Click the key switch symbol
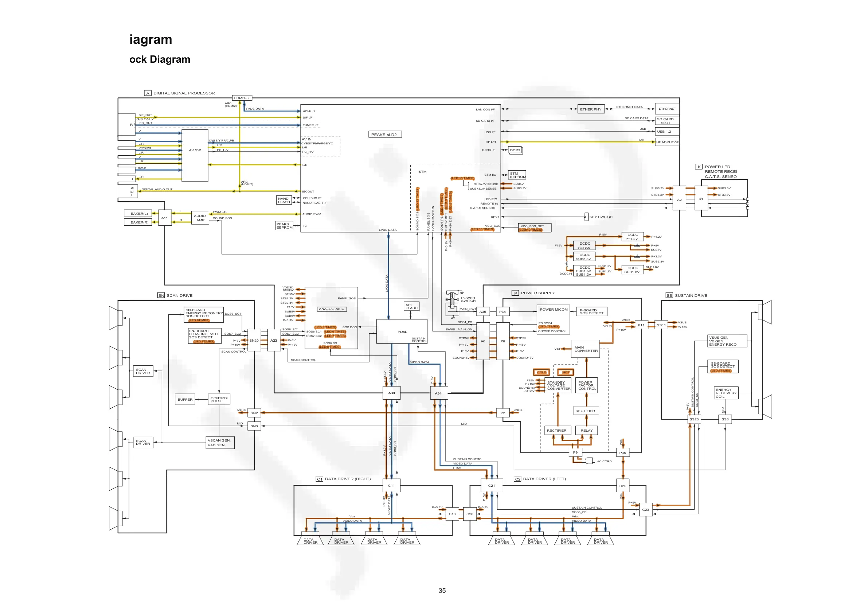Screen dimensions: 868x614 pos(586,217)
